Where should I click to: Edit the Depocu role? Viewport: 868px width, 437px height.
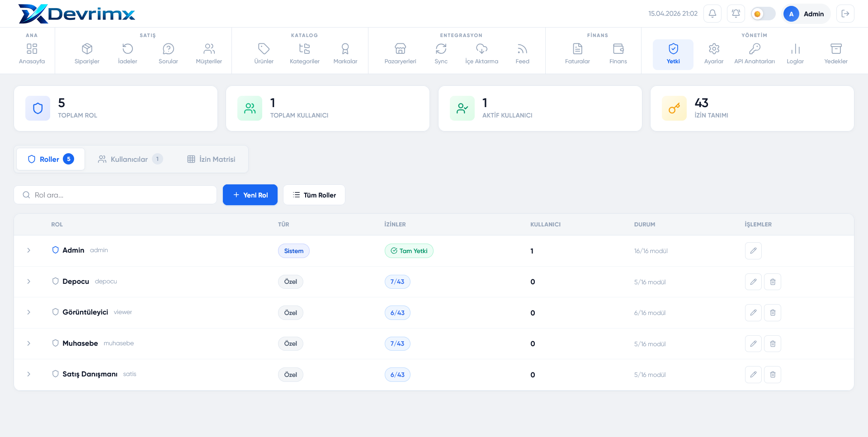tap(753, 282)
